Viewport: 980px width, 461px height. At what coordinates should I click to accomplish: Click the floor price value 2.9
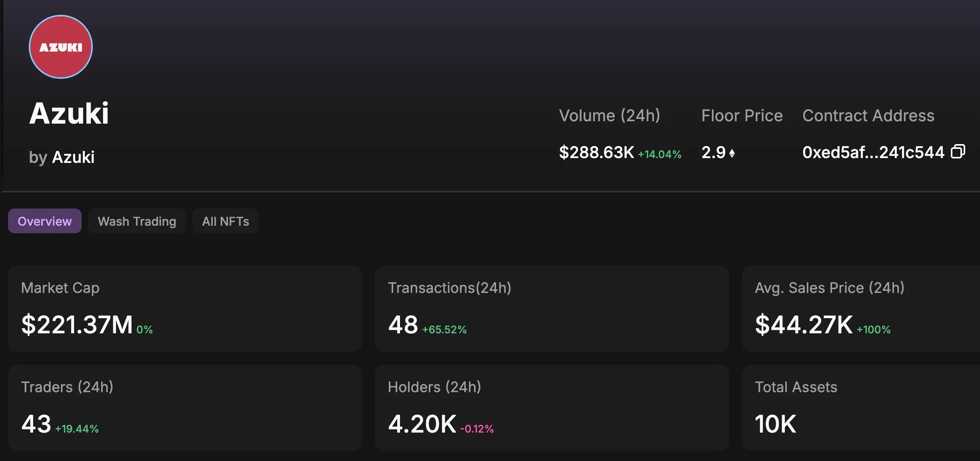pos(714,152)
